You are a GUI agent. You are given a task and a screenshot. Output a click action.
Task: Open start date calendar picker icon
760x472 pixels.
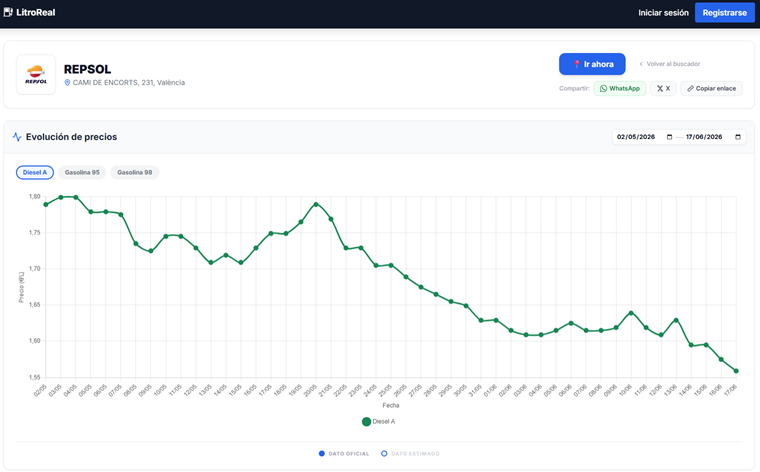coord(669,137)
